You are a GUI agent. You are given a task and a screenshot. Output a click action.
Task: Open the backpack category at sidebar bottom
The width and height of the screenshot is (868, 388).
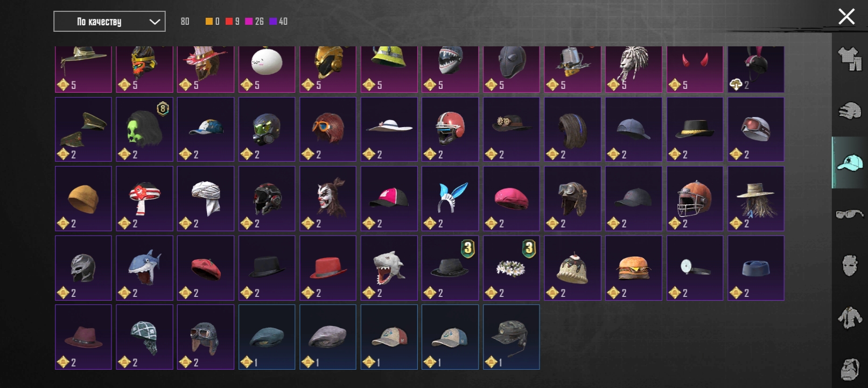coord(850,369)
